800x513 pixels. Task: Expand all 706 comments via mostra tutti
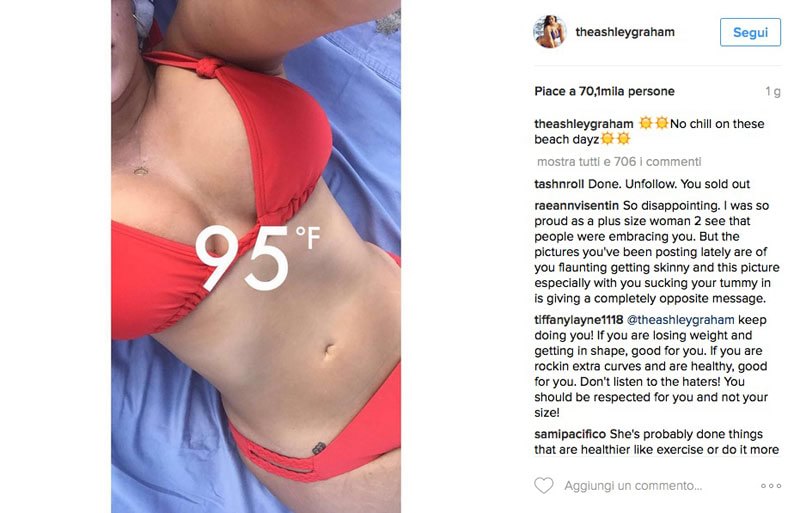pyautogui.click(x=619, y=162)
